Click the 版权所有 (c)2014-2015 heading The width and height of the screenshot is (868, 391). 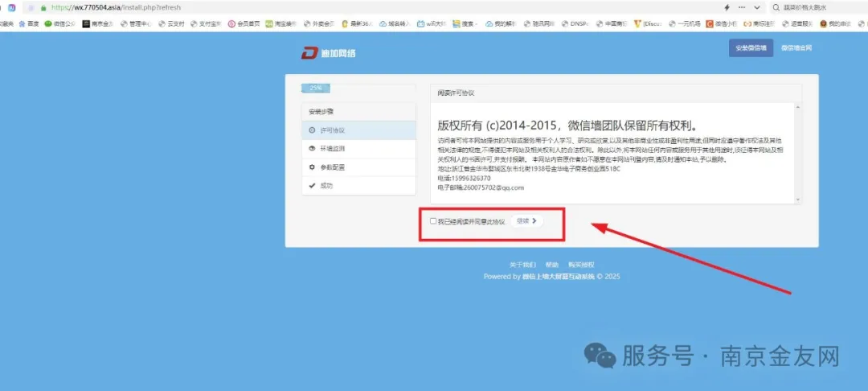click(x=570, y=124)
